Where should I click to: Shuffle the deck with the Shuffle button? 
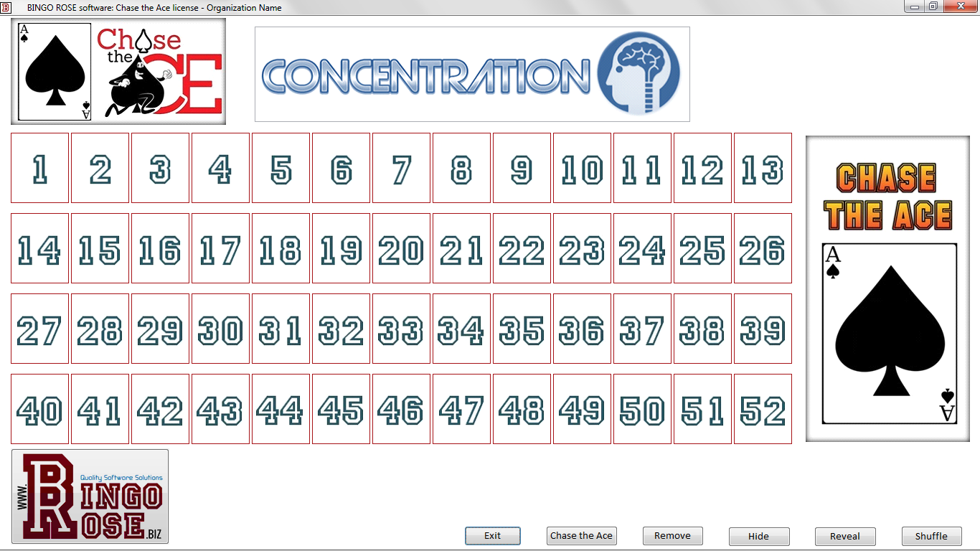coord(930,536)
